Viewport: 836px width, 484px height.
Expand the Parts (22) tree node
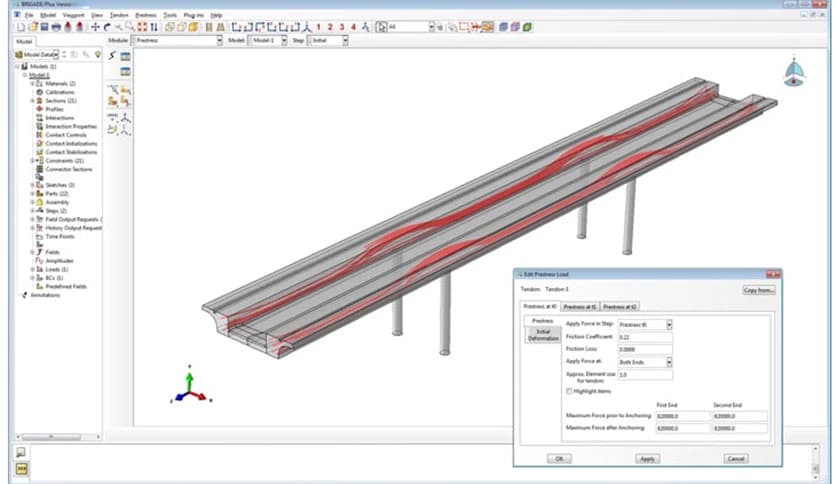[x=33, y=193]
